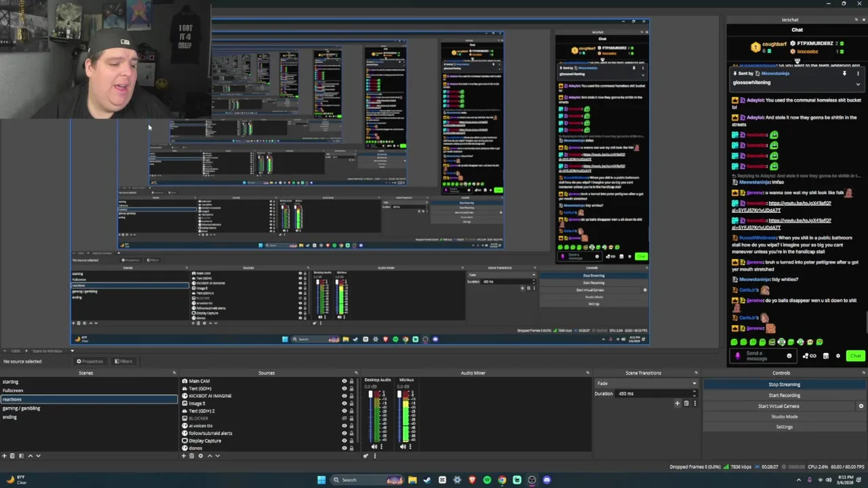Select follow/sub/raid alerts source row

268,433
